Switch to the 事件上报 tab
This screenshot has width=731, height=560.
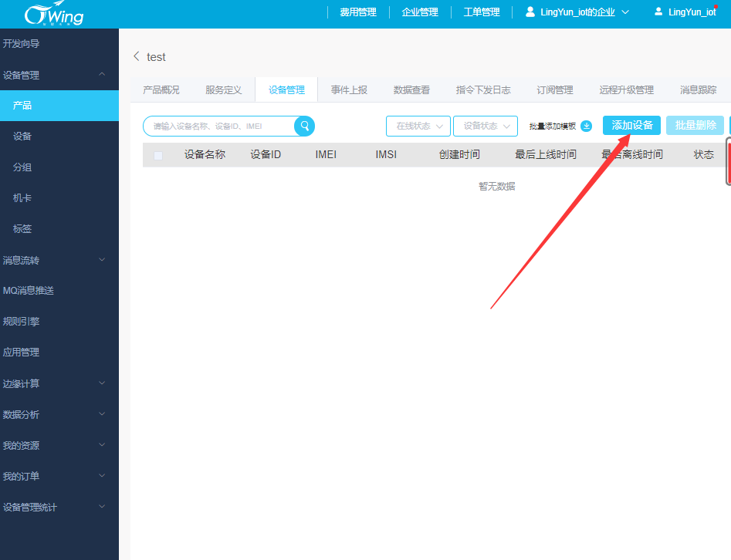[x=348, y=89]
